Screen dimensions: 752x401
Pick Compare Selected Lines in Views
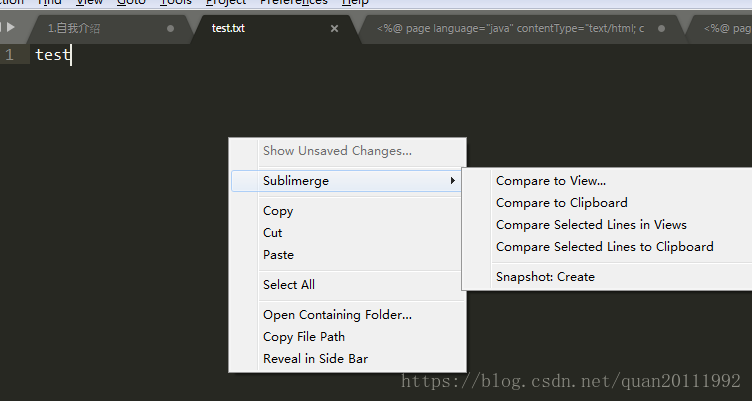[x=591, y=225]
